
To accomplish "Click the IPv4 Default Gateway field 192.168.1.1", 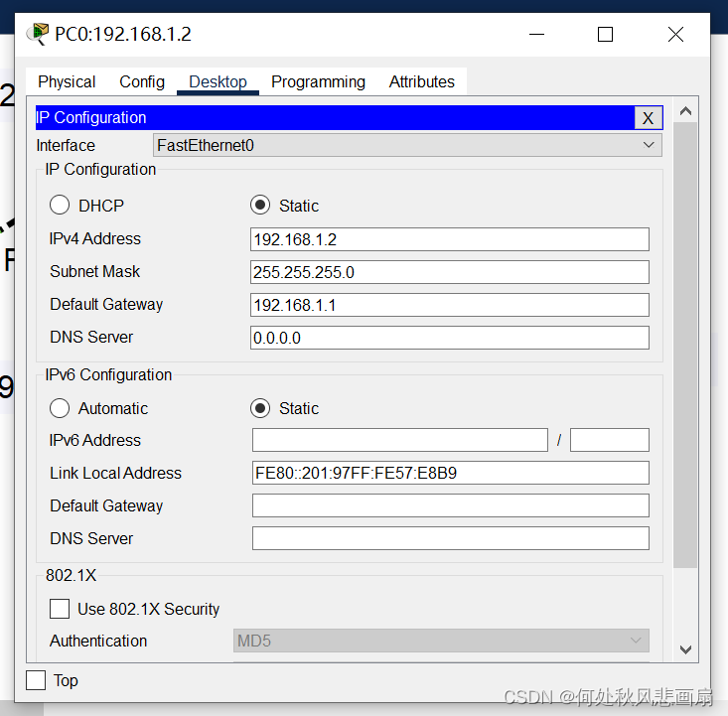I will (x=450, y=305).
